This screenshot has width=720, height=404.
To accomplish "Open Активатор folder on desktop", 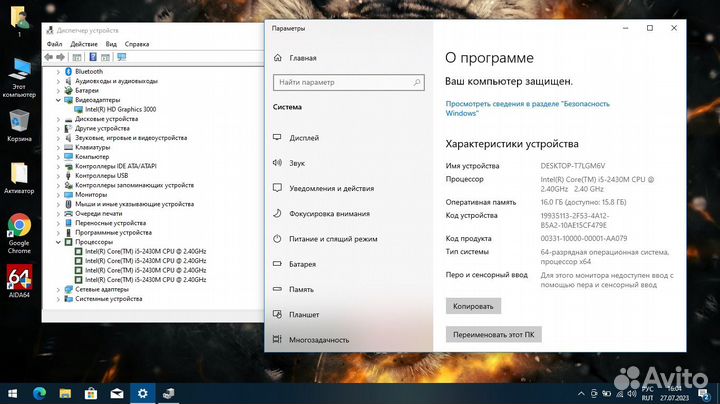I will point(19,178).
